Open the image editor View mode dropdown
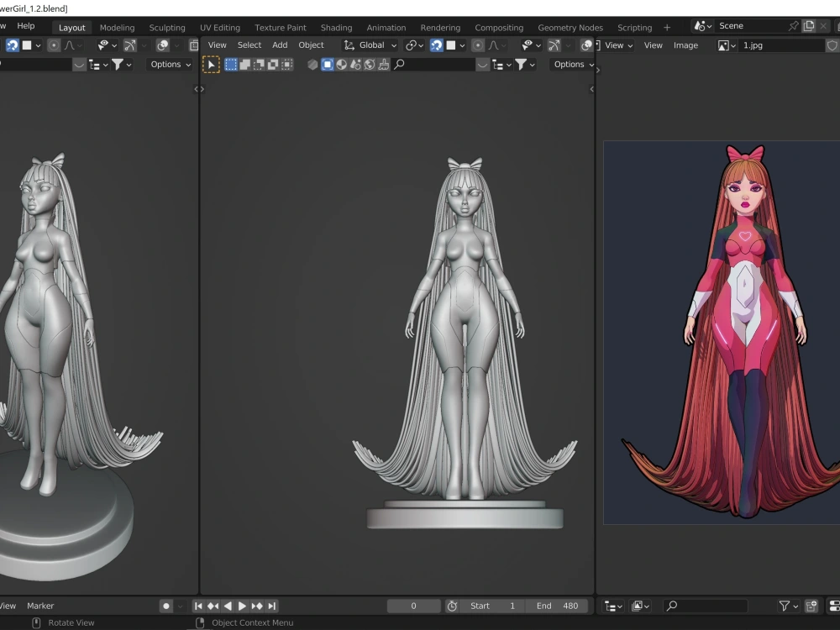This screenshot has width=840, height=630. pos(615,45)
